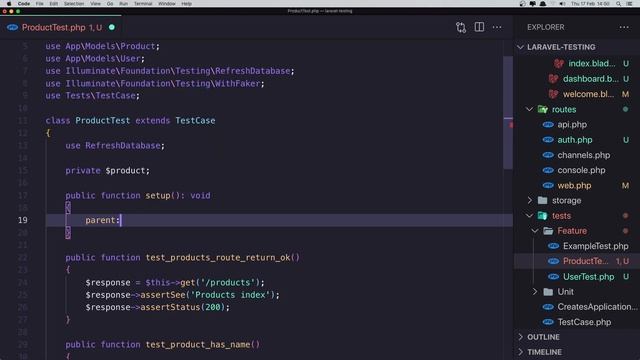The height and width of the screenshot is (360, 640).
Task: Click the blade icon beside index.blad...
Action: (x=559, y=64)
